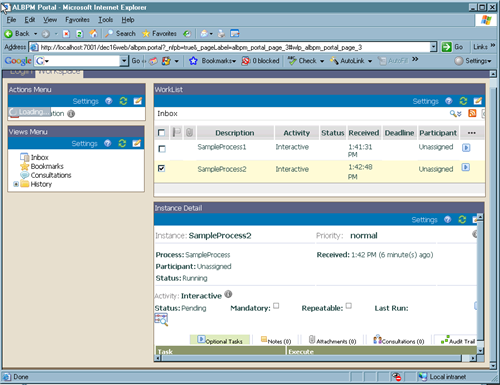Open the WorkList search filter icon

455,114
